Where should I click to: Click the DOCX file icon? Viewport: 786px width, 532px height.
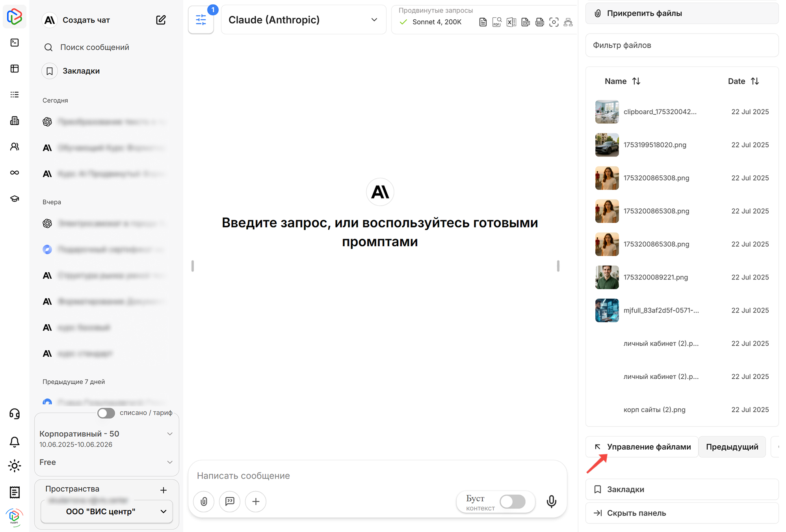coord(540,22)
